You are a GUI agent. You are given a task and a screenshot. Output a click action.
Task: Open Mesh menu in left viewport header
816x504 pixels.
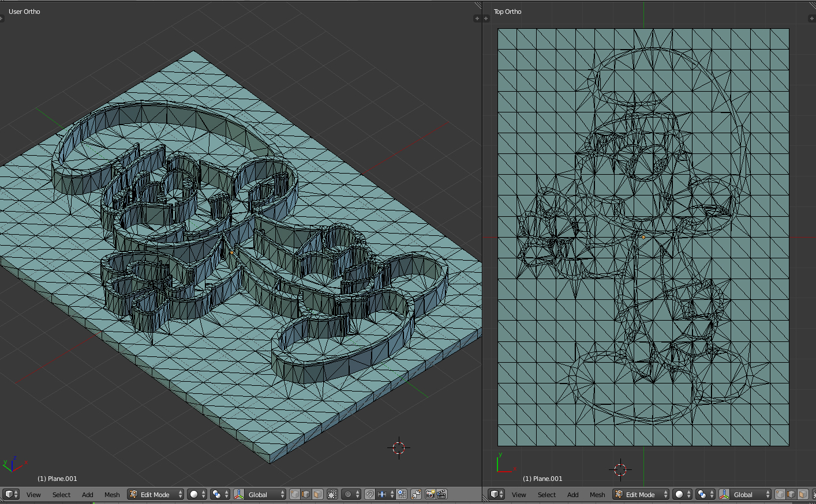point(112,495)
